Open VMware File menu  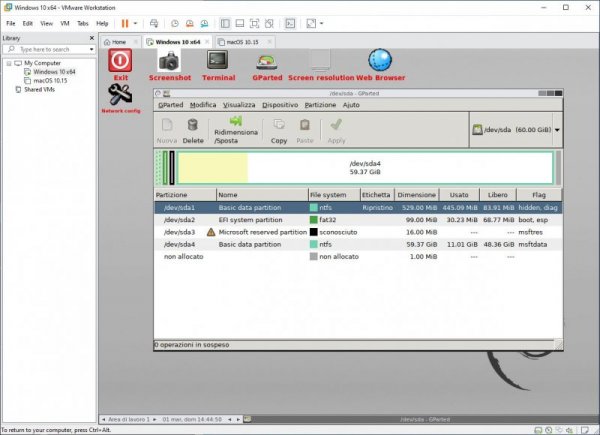[11, 23]
